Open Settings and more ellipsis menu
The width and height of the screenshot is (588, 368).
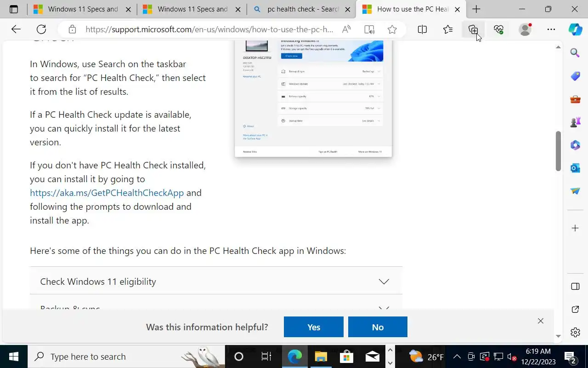click(x=551, y=29)
